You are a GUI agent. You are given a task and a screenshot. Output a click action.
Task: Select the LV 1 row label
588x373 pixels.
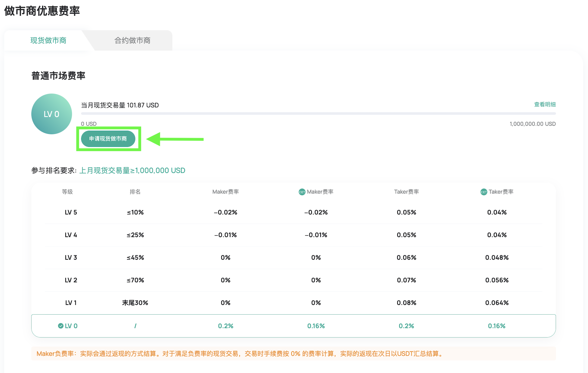pos(71,303)
